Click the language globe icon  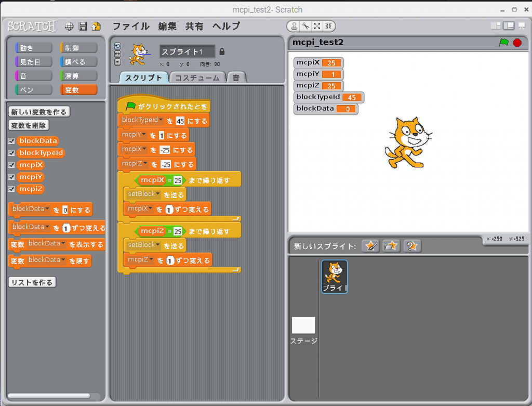tap(69, 27)
